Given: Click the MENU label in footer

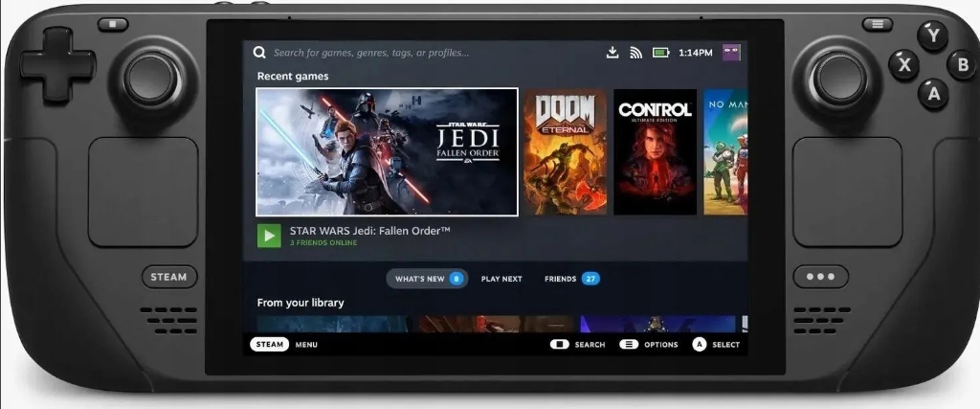Looking at the screenshot, I should (306, 345).
